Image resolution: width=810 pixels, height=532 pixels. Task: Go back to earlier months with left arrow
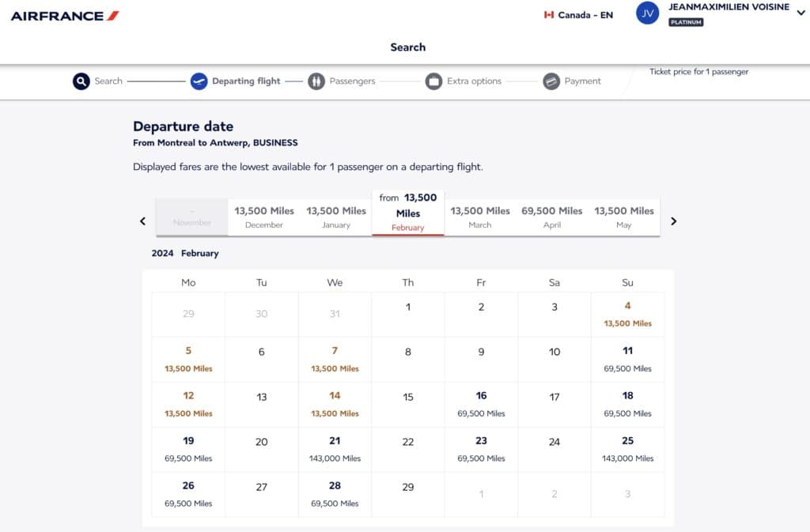click(143, 221)
